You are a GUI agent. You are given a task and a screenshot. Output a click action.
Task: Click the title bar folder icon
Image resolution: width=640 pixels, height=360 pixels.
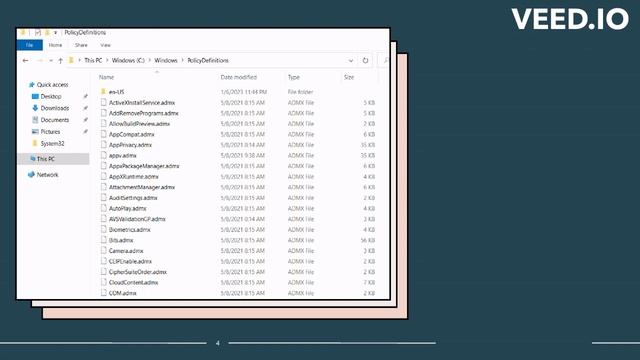23,33
